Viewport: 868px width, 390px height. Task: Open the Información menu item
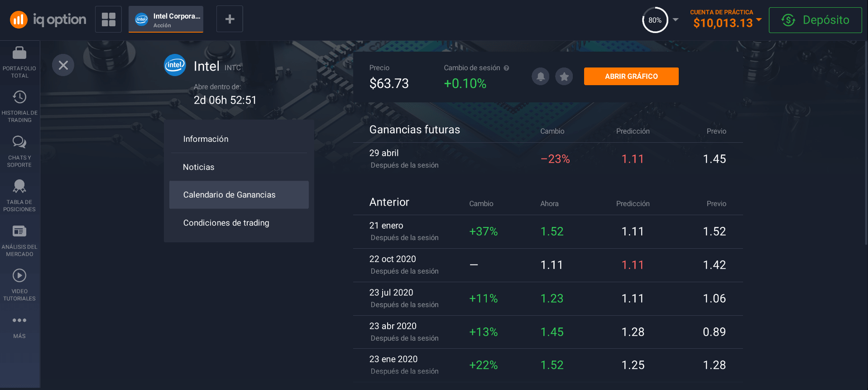pos(239,139)
